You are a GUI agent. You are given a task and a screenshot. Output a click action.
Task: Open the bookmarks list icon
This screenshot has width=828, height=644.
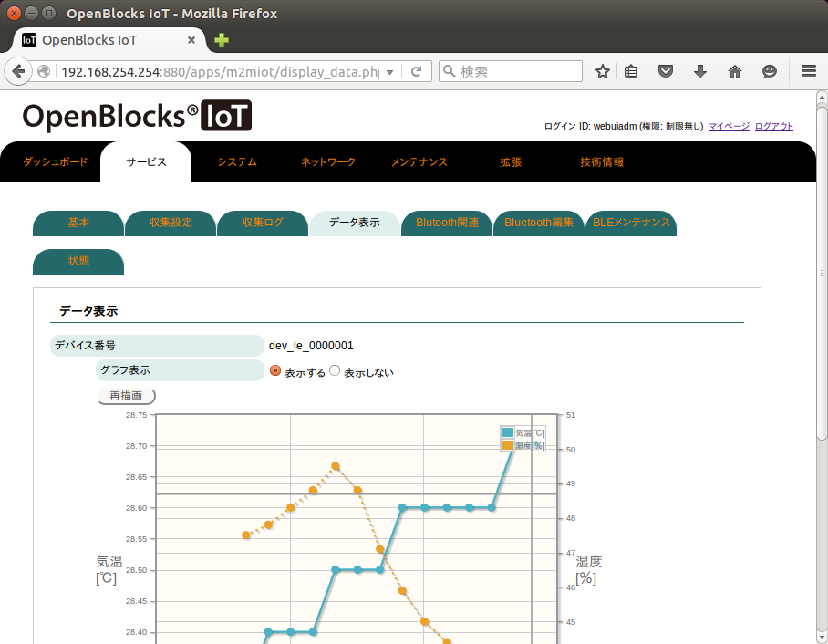631,71
